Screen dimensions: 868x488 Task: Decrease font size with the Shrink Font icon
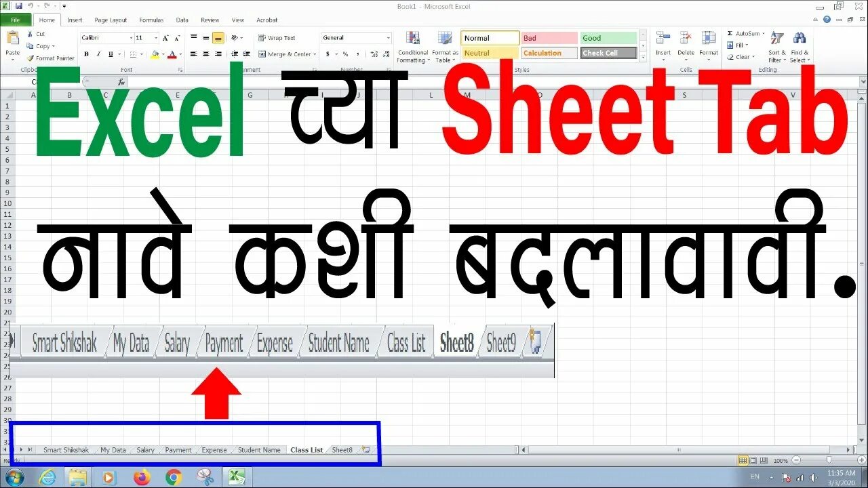176,38
